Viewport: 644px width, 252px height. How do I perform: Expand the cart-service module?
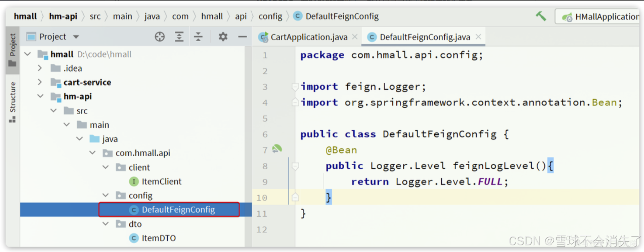click(40, 82)
